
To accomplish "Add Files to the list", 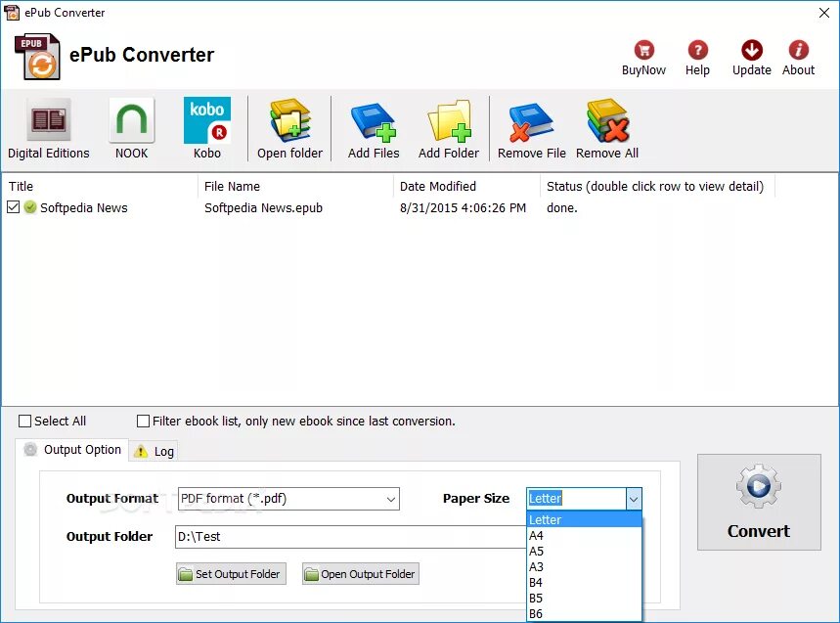I will [x=374, y=121].
